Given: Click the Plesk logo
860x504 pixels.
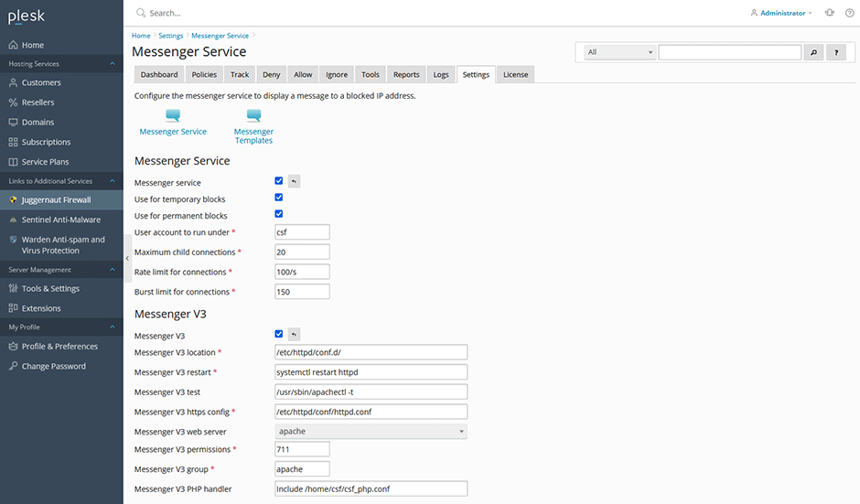Looking at the screenshot, I should 26,16.
